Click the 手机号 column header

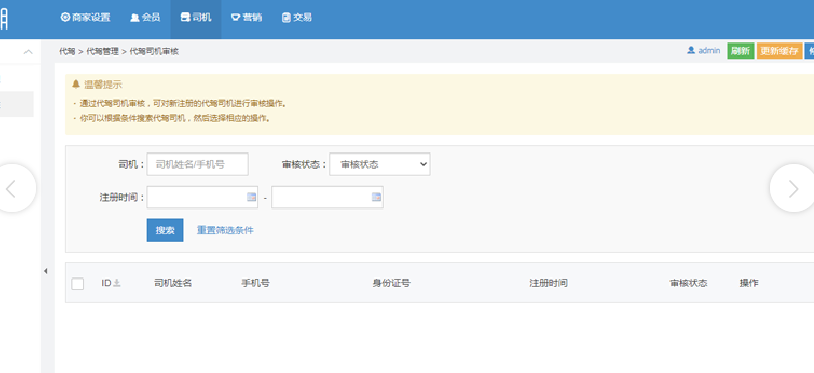[255, 283]
